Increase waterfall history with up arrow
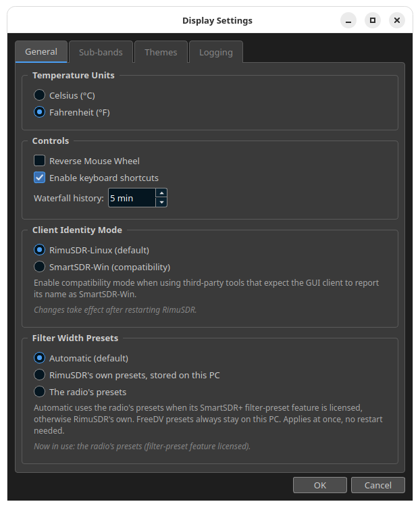The width and height of the screenshot is (420, 508). click(x=161, y=193)
